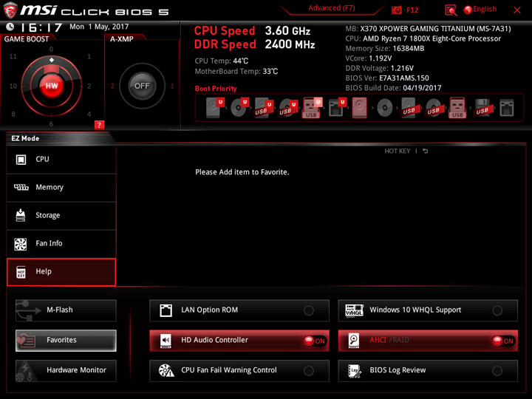Image resolution: width=532 pixels, height=399 pixels.
Task: Open the Memory section
Action: tap(61, 188)
